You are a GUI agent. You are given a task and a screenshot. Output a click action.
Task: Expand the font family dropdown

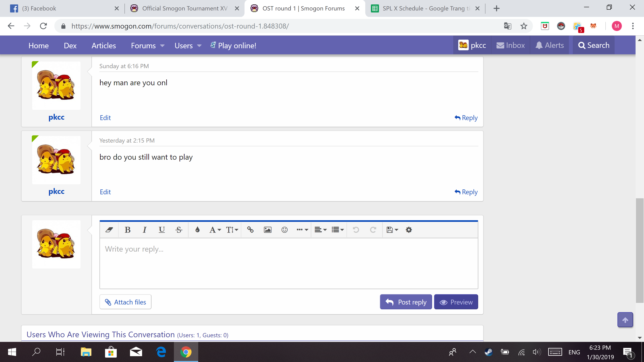coord(215,230)
